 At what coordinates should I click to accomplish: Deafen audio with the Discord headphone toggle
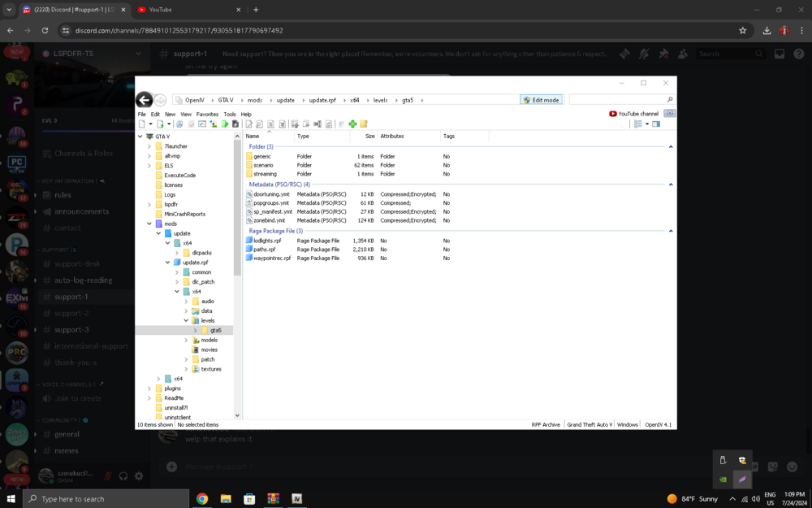point(123,476)
